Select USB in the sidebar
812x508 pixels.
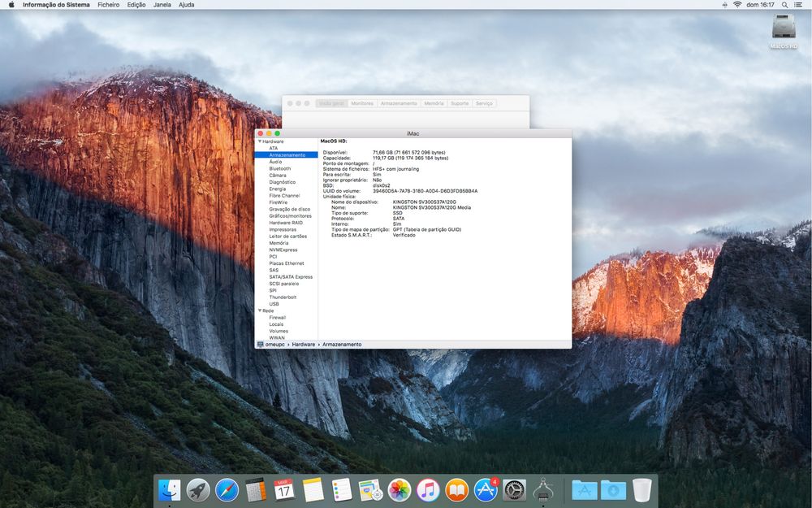[274, 304]
